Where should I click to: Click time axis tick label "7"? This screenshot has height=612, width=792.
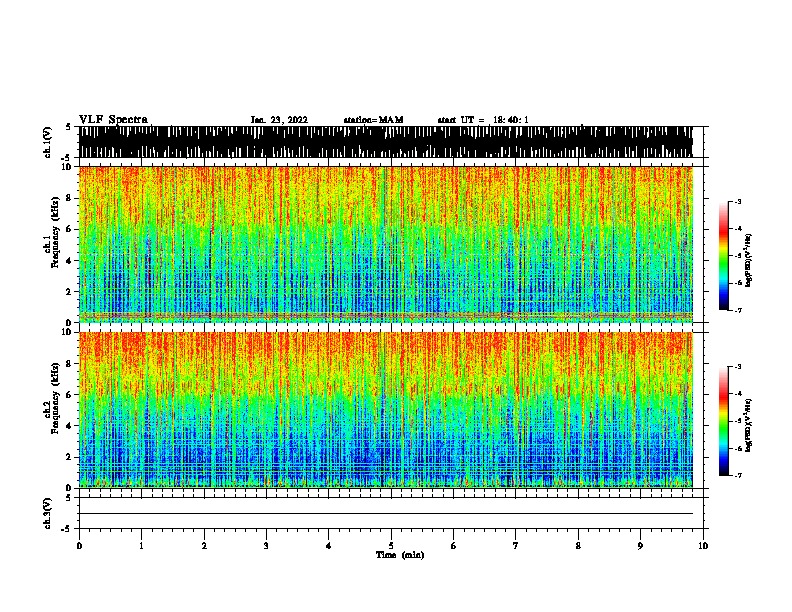[516, 546]
